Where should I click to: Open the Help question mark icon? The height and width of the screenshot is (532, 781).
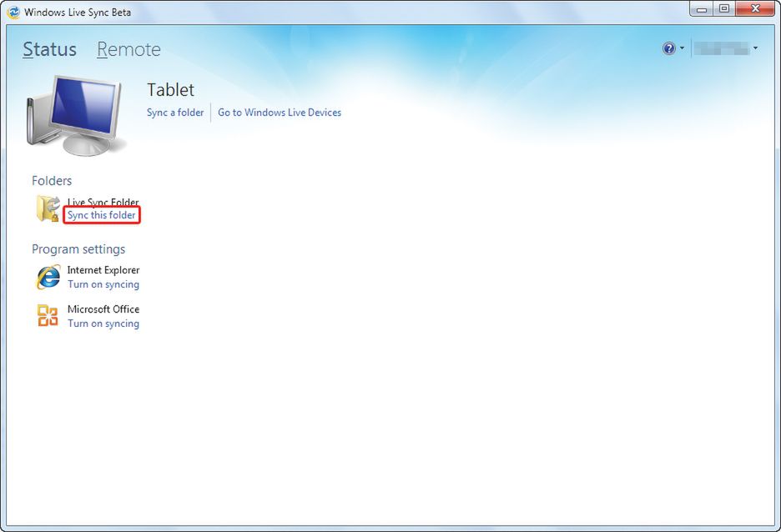(x=669, y=48)
